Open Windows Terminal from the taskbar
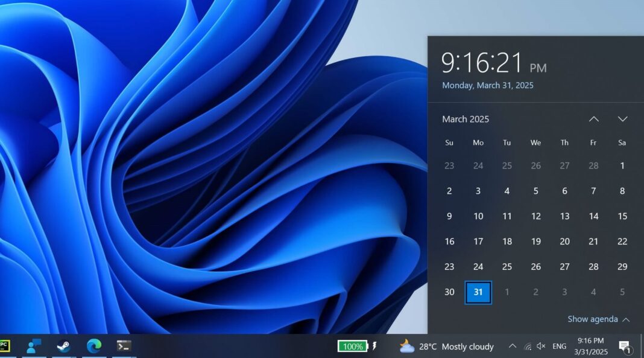Viewport: 644px width, 358px height. point(124,346)
